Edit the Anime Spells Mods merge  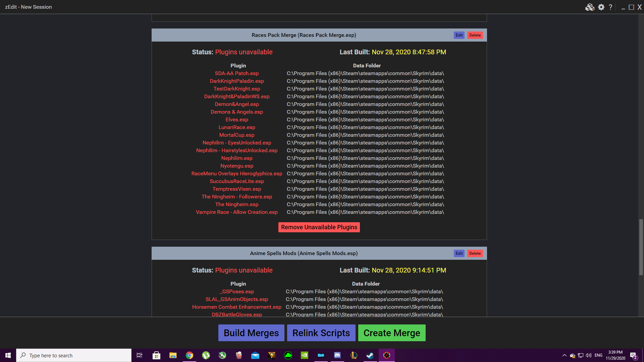pos(459,253)
